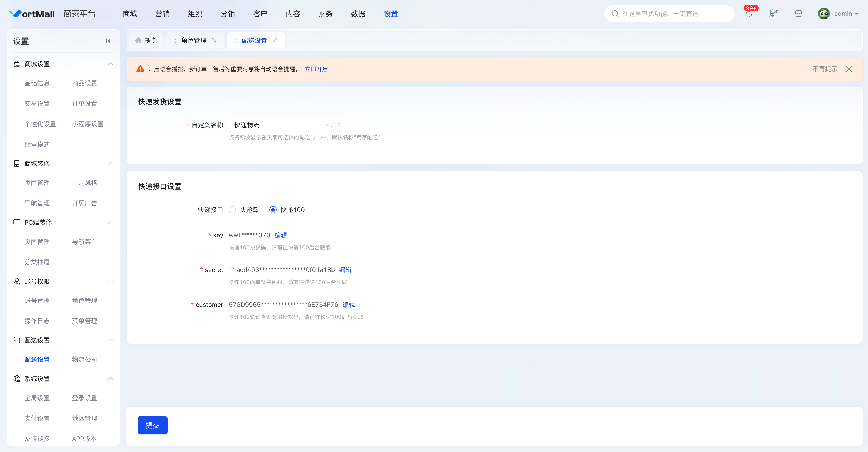This screenshot has width=868, height=452.
Task: Collapse the 商城装修 menu group
Action: coord(110,163)
